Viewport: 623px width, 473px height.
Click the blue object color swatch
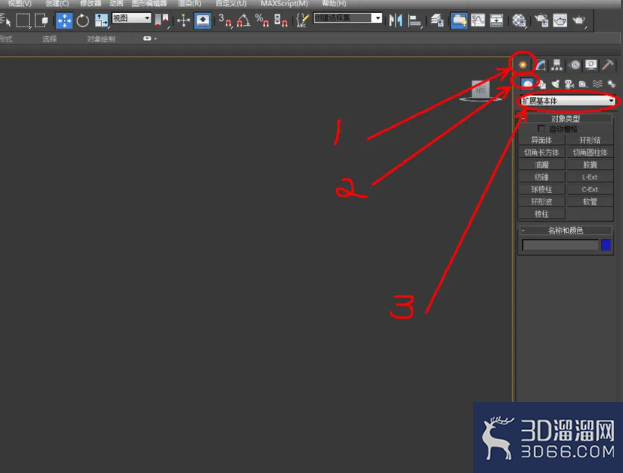606,245
